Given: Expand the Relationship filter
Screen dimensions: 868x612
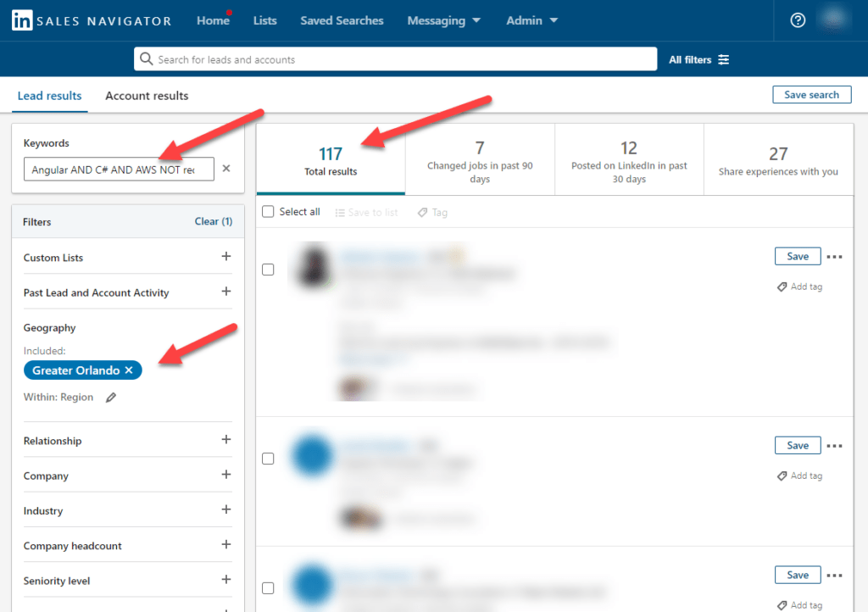Looking at the screenshot, I should point(225,439).
